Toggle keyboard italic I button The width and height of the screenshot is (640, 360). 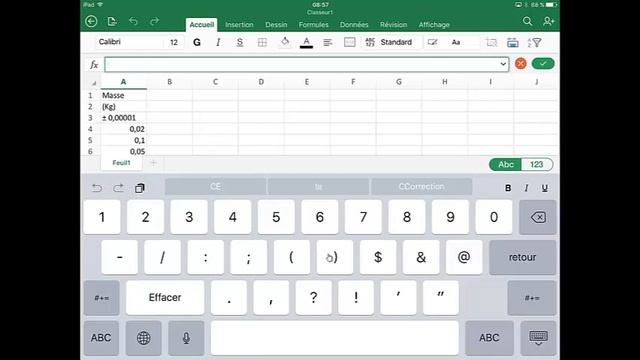(x=526, y=188)
